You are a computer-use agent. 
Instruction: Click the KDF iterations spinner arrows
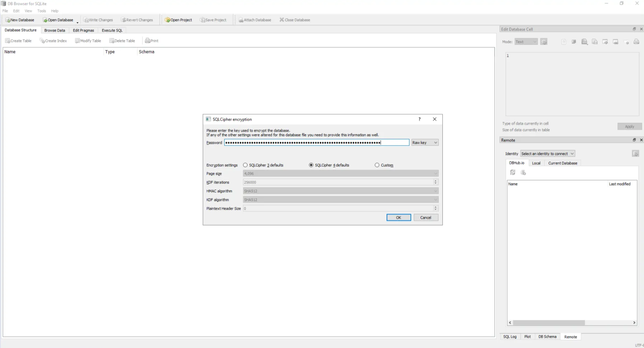click(436, 182)
